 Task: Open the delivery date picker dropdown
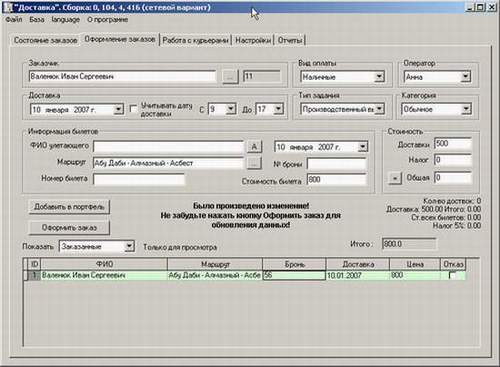118,109
